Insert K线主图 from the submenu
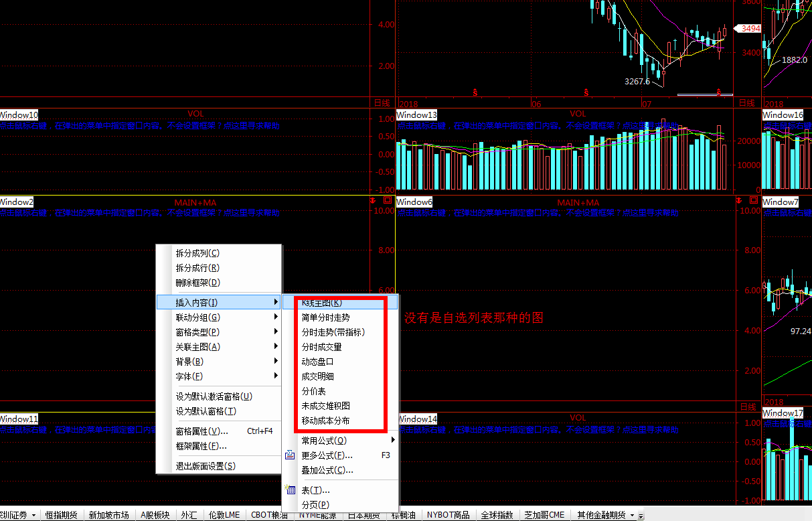This screenshot has height=521, width=812. (341, 303)
